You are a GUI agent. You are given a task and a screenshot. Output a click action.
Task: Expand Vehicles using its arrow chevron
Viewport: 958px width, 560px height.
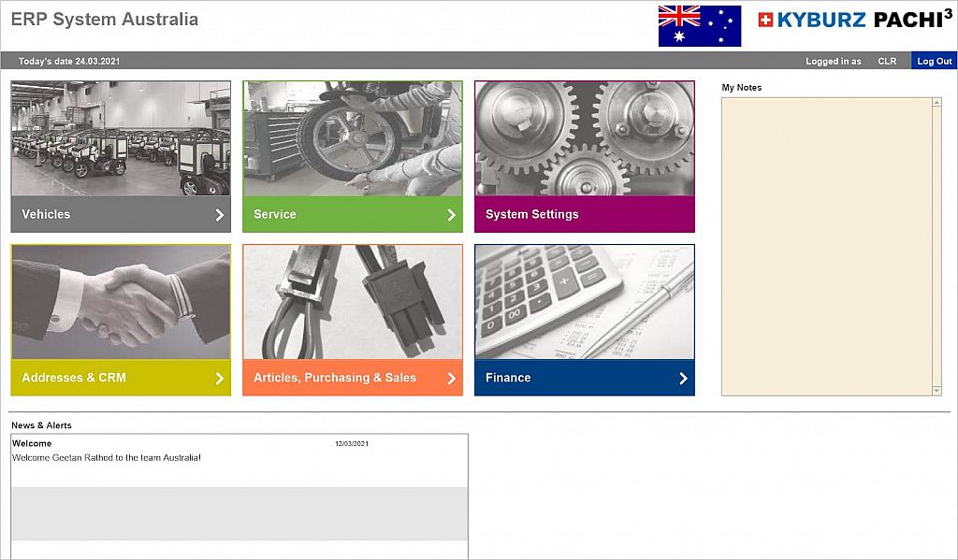[220, 215]
